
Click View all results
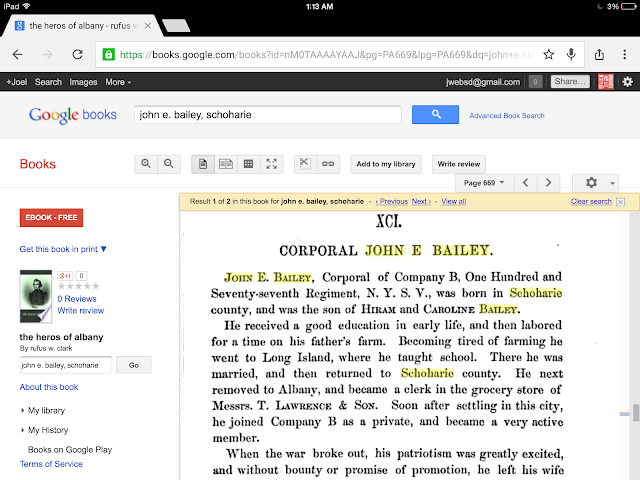click(453, 201)
